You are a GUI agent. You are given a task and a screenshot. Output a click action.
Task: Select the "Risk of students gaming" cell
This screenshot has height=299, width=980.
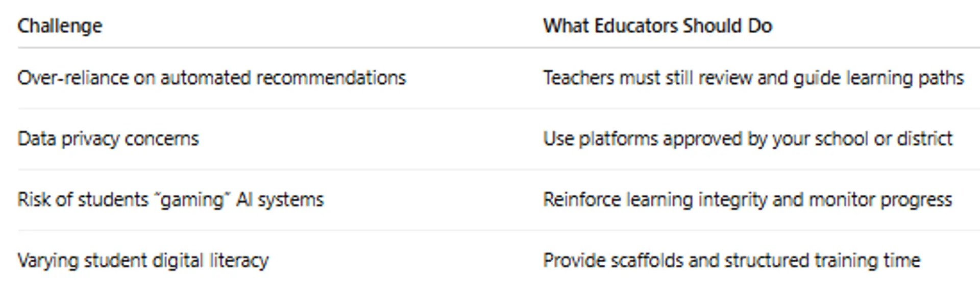coord(170,200)
